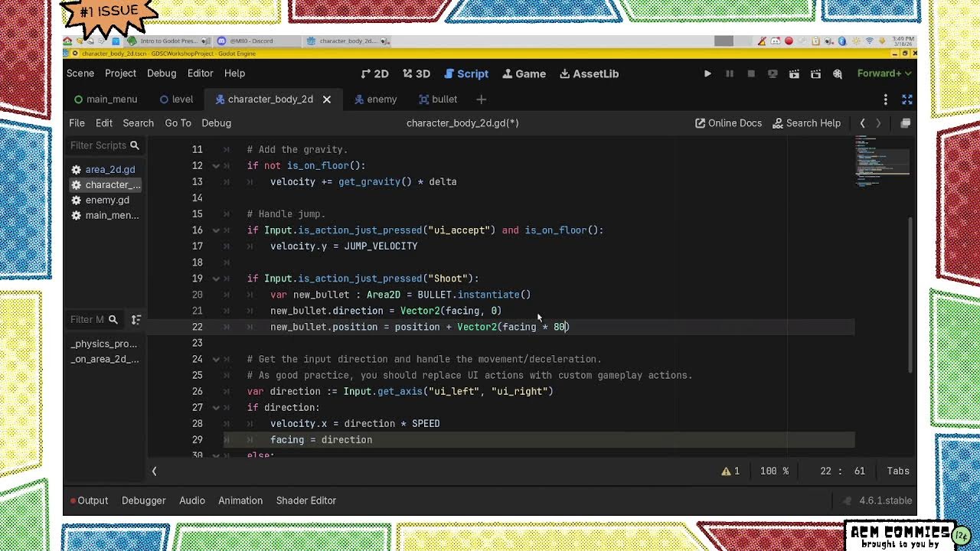
Task: Open Movie Maker mode film reel icon
Action: (x=838, y=73)
